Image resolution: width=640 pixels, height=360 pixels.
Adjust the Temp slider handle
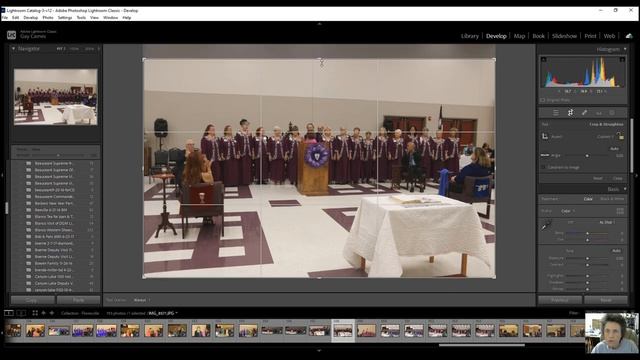tap(587, 233)
